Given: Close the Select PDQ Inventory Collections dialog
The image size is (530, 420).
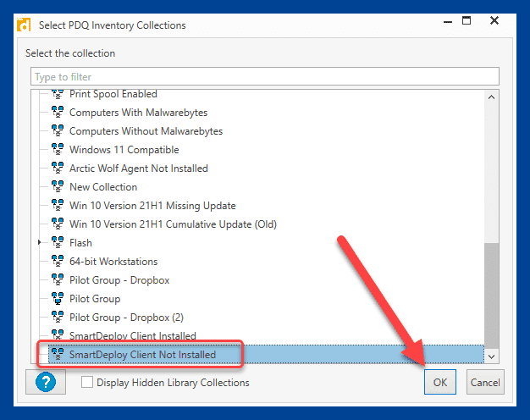Looking at the screenshot, I should tap(494, 20).
